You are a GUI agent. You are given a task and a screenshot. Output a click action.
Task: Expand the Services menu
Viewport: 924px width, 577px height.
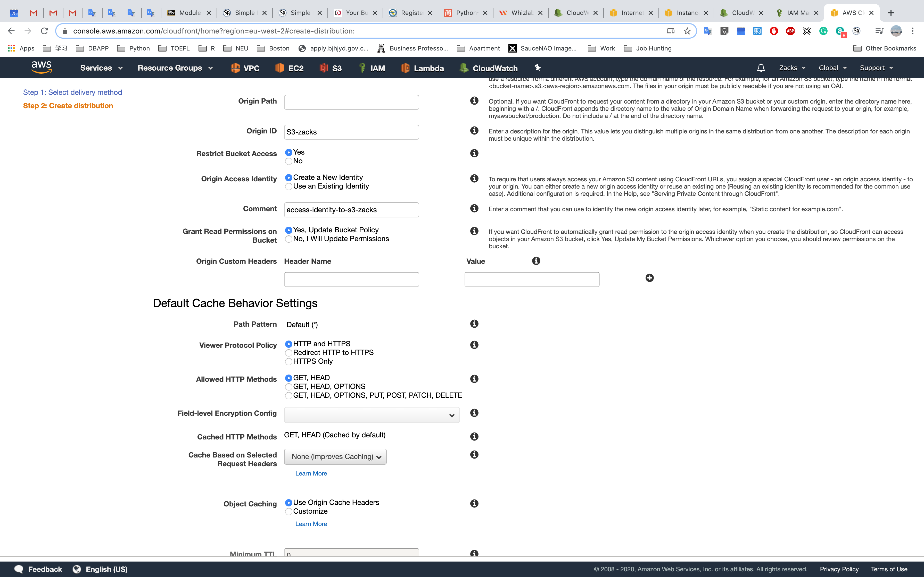[x=101, y=68]
